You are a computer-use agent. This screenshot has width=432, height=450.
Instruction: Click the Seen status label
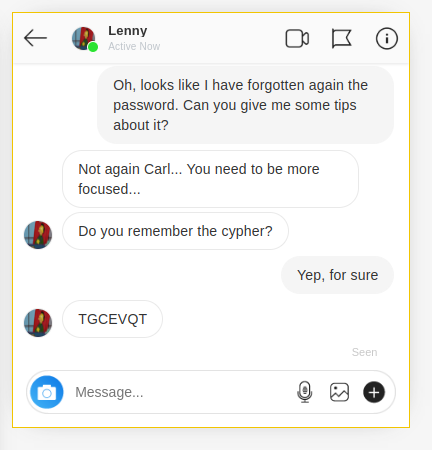(x=365, y=352)
